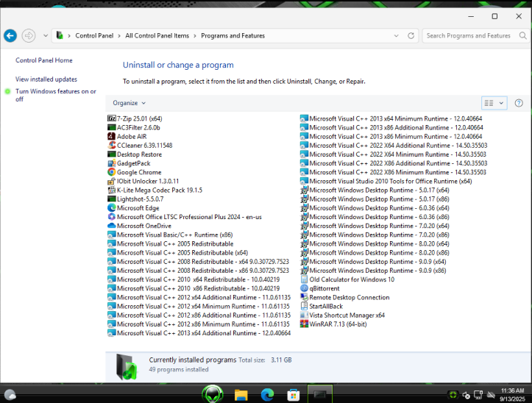Click the Microsoft OneDrive cloud icon
532x403 pixels.
111,226
